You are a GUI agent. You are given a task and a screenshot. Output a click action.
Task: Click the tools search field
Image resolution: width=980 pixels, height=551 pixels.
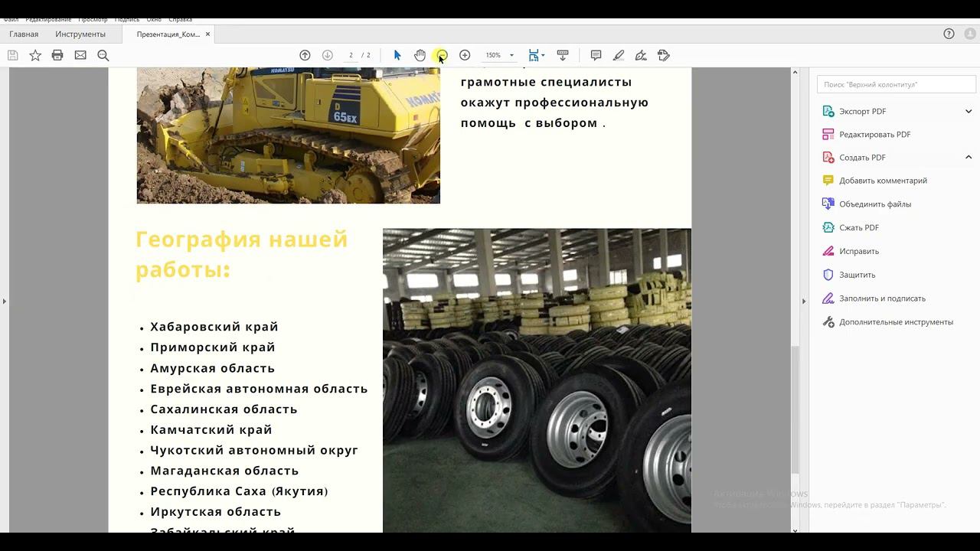coord(897,84)
